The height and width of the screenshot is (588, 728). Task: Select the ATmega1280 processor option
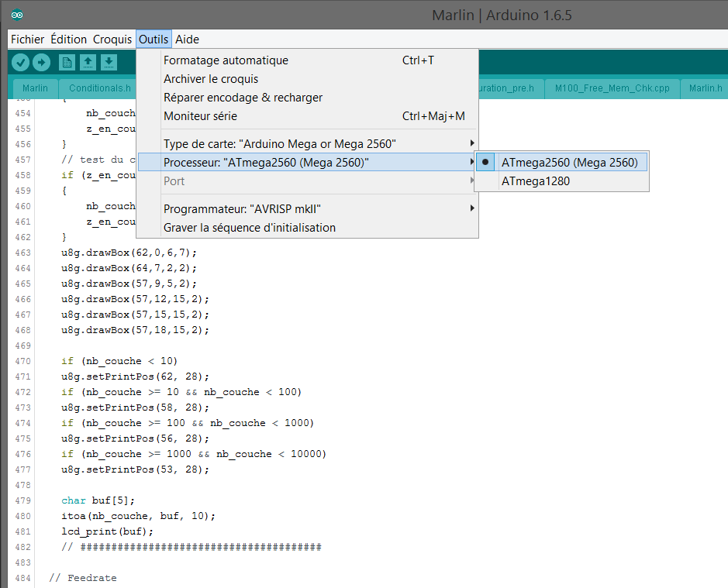(x=562, y=181)
